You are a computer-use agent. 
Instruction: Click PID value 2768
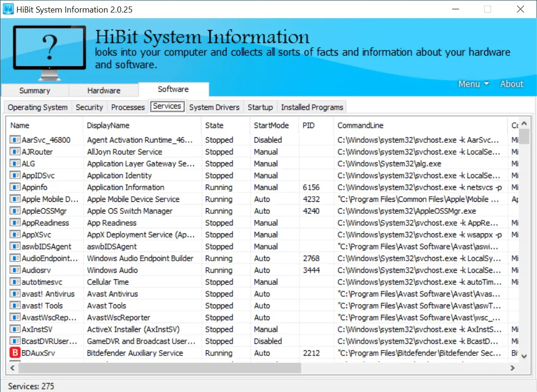311,258
